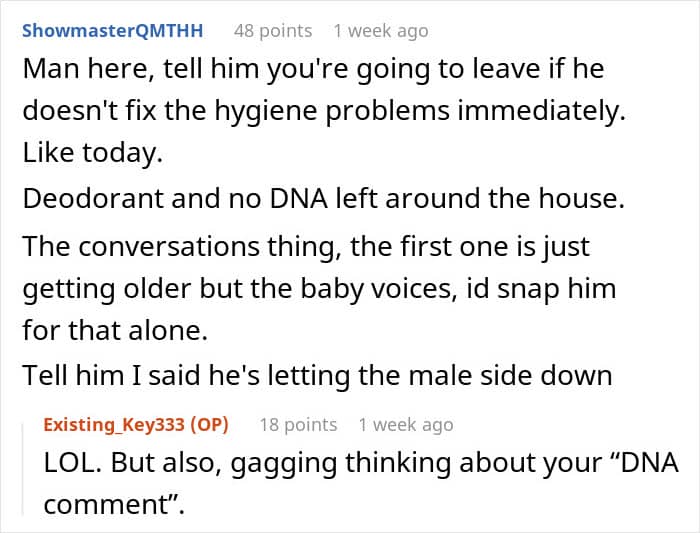Open the Existing_Key333 (OP) profile

click(x=136, y=425)
